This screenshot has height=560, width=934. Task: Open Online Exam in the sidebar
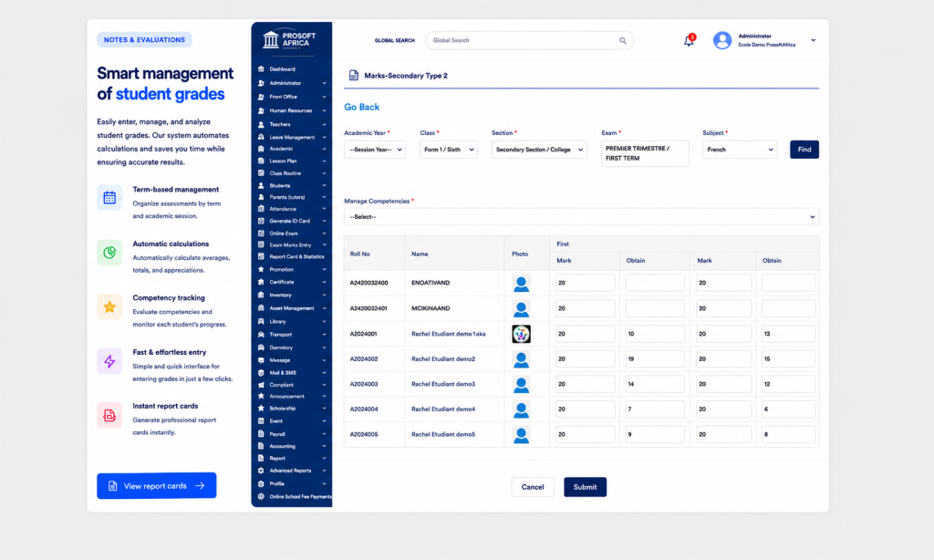(292, 233)
